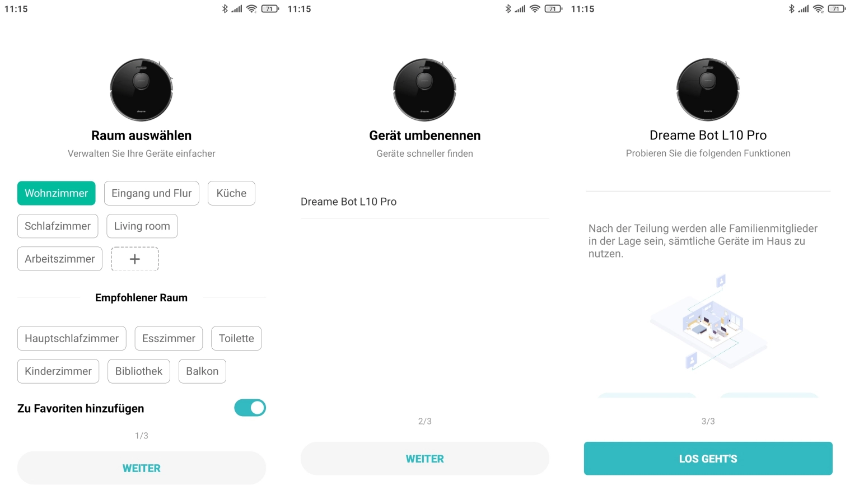The height and width of the screenshot is (504, 850).
Task: Choose Arbeitszimmer room option
Action: [x=60, y=259]
